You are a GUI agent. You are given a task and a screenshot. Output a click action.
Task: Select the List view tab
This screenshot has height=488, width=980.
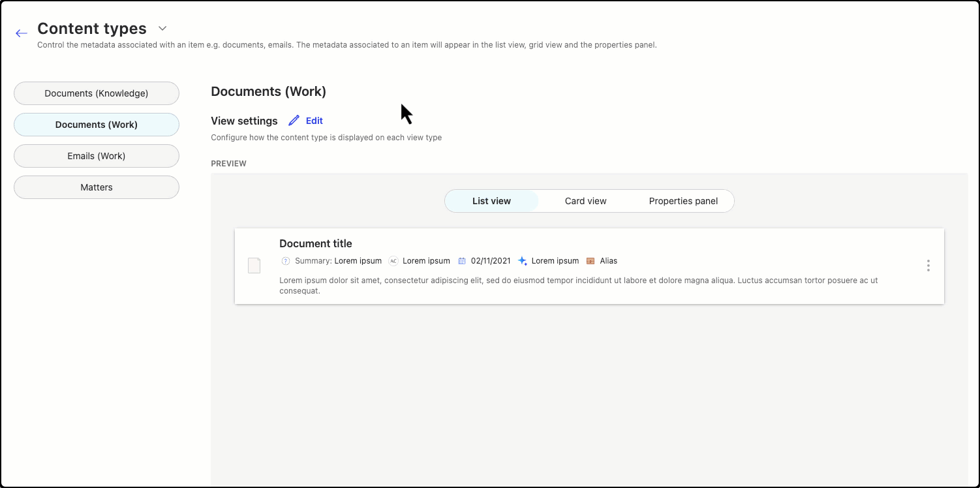491,201
